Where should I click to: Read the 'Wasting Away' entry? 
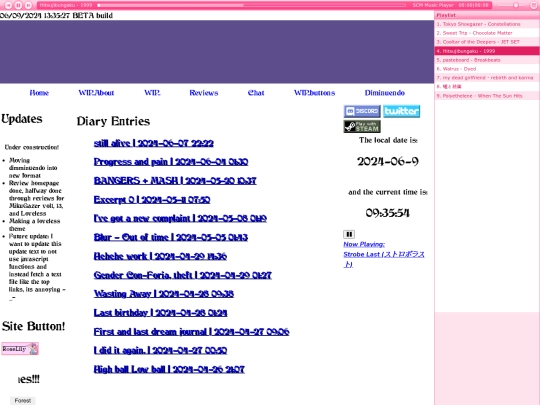point(164,294)
